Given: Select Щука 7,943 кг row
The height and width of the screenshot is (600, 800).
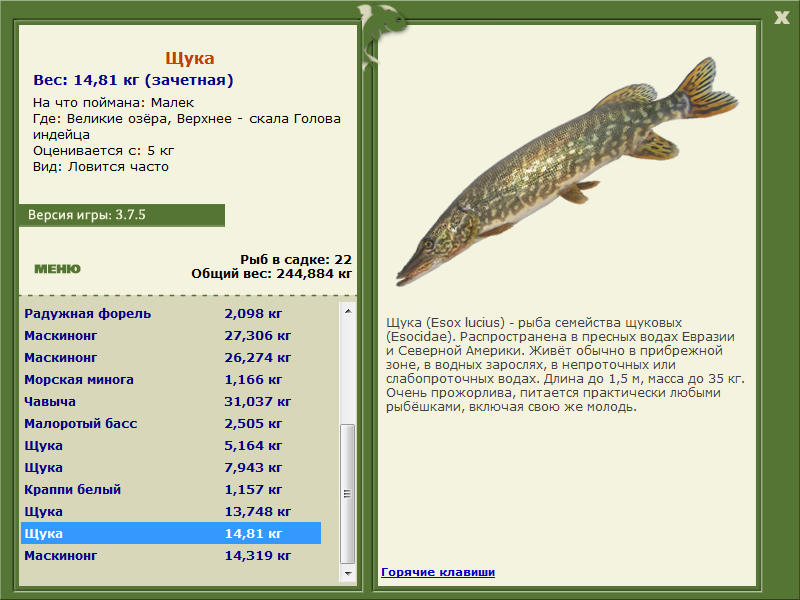Looking at the screenshot, I should [171, 467].
